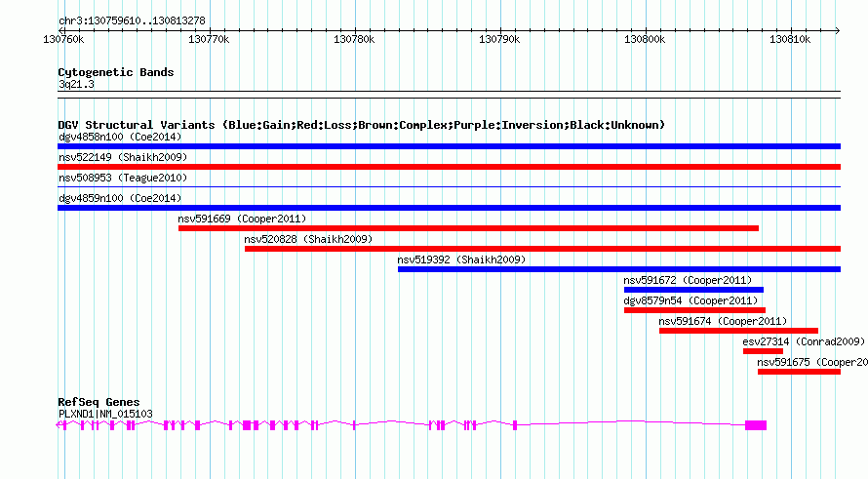Open the nsv591669 (Cooper2011) label
868x479 pixels.
point(242,219)
